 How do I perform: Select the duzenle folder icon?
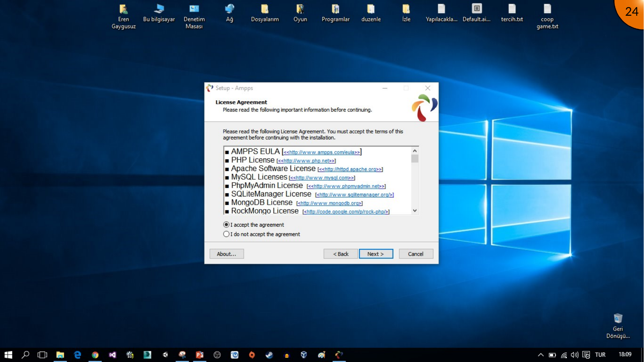pyautogui.click(x=371, y=13)
